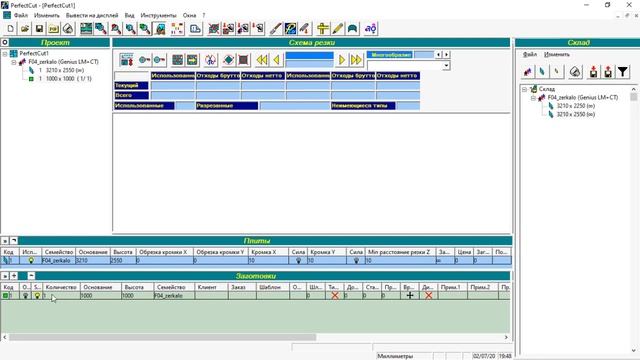The width and height of the screenshot is (640, 360).
Task: Open the main Изменить menu
Action: 47,15
